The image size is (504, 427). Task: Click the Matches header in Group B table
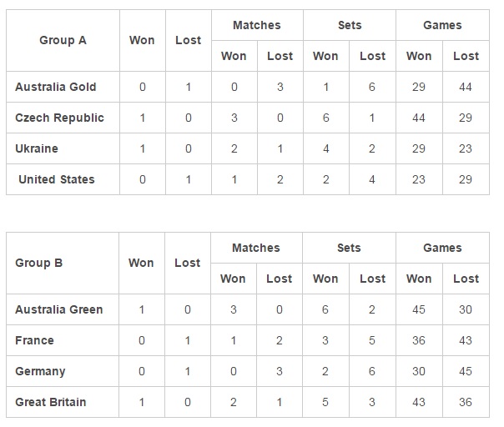point(256,248)
